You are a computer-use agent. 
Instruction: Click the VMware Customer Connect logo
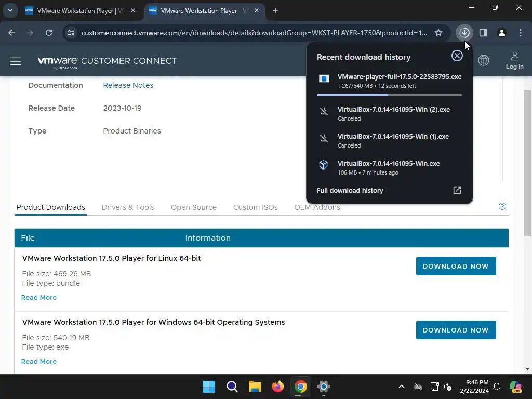107,62
